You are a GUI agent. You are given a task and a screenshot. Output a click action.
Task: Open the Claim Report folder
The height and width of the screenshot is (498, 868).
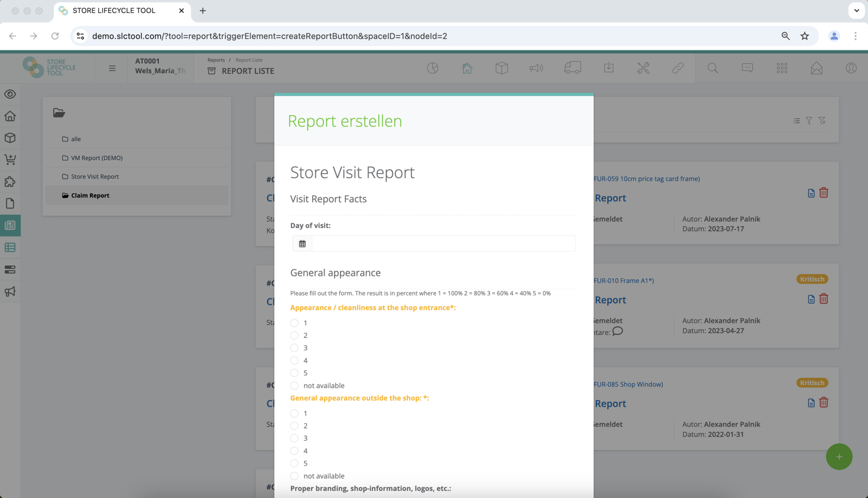click(x=90, y=196)
